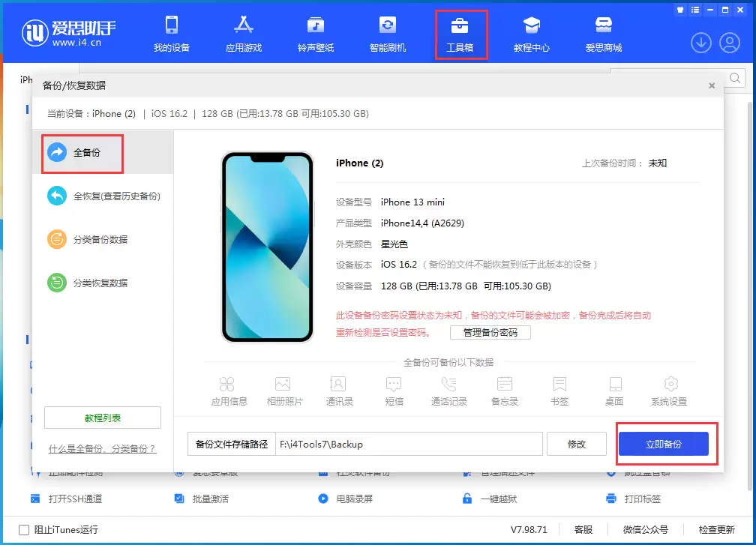756x545 pixels.
Task: Start backup with 立即备份
Action: 664,445
